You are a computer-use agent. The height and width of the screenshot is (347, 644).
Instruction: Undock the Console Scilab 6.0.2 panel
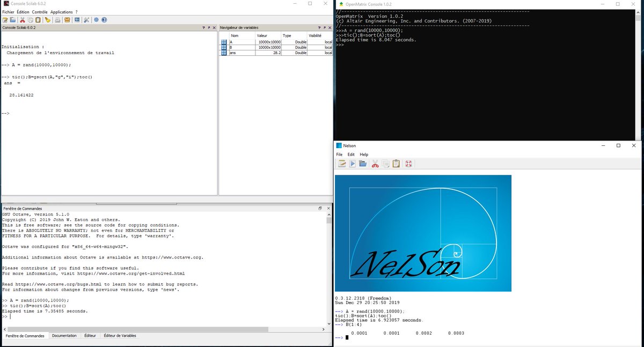click(x=209, y=28)
